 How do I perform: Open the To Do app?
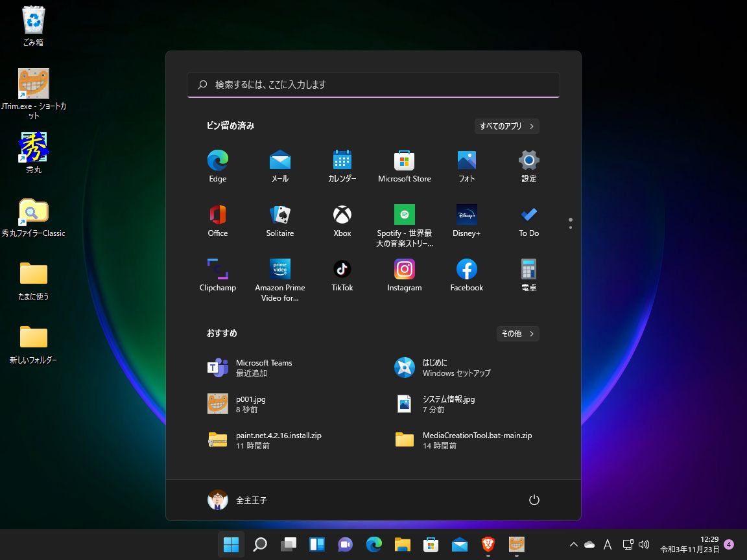529,220
